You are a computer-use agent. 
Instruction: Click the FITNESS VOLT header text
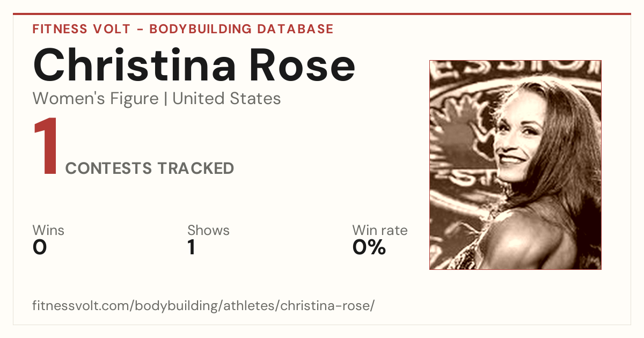81,29
